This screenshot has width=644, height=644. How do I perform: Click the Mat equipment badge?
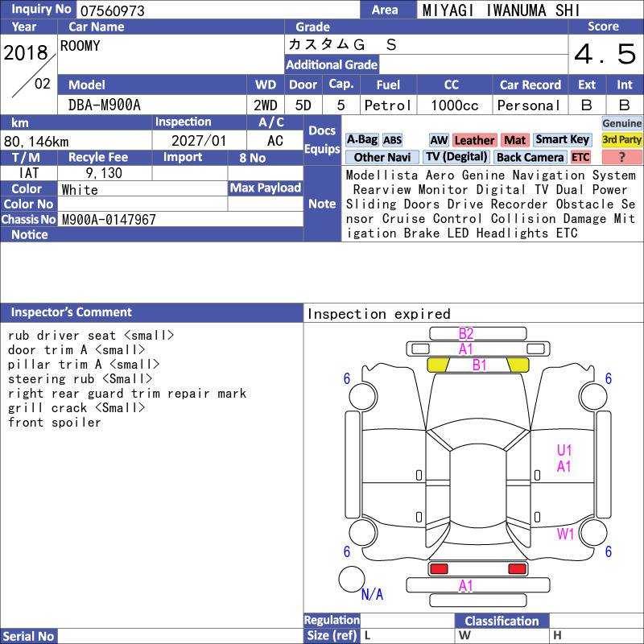coord(514,140)
